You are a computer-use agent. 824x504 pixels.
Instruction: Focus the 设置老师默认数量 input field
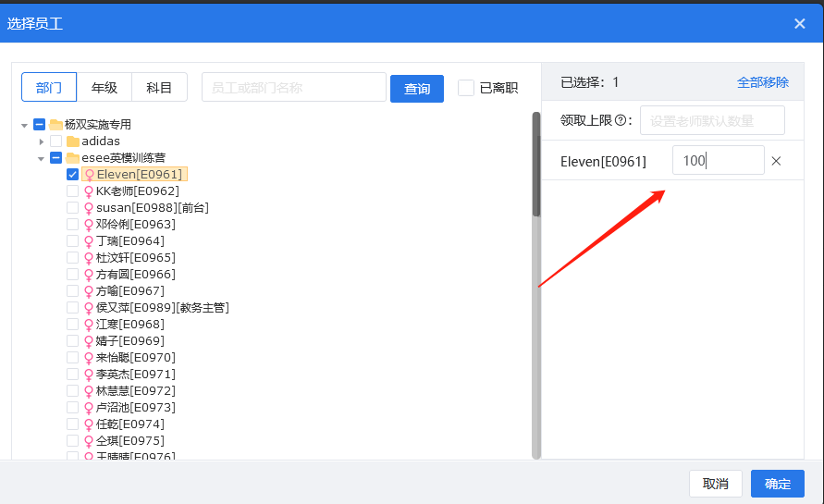click(712, 120)
